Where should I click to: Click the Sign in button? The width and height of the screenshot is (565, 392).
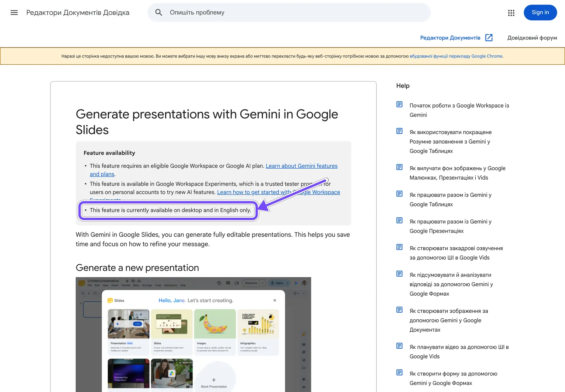(x=540, y=13)
